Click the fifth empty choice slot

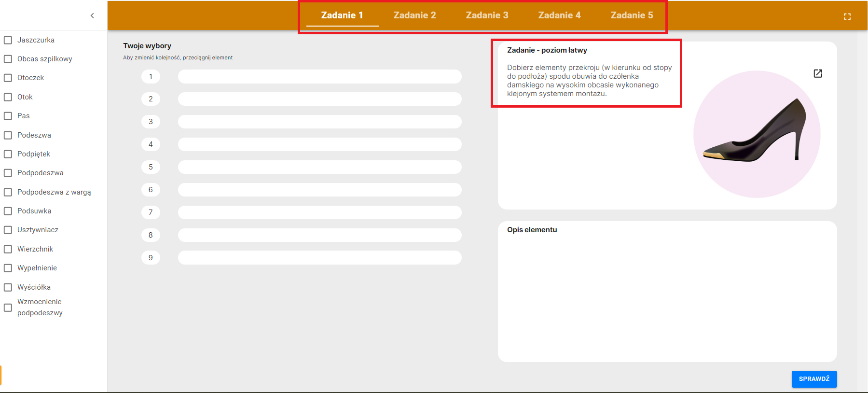pyautogui.click(x=319, y=167)
